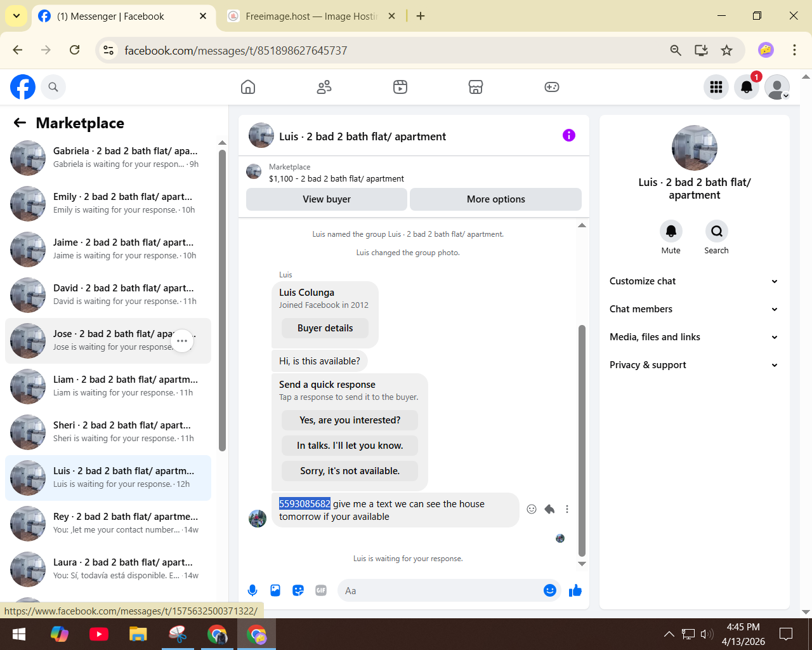The height and width of the screenshot is (650, 812).
Task: Open Chrome menu three dots
Action: (794, 50)
